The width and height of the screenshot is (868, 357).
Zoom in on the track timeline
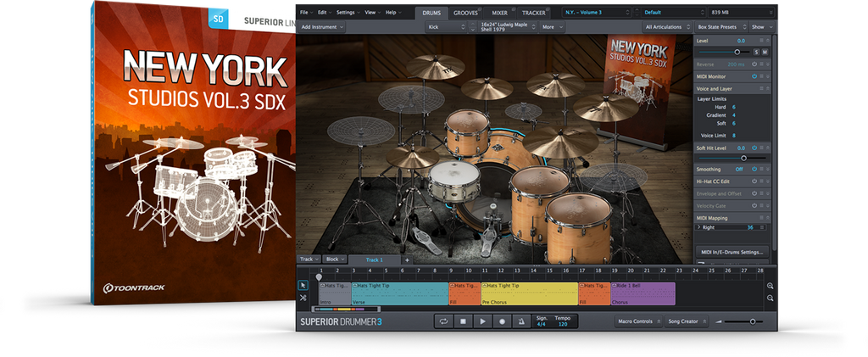point(770,286)
